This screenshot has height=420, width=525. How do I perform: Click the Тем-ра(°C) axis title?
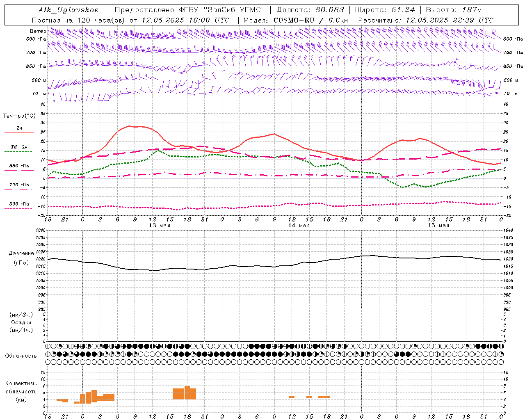19,116
